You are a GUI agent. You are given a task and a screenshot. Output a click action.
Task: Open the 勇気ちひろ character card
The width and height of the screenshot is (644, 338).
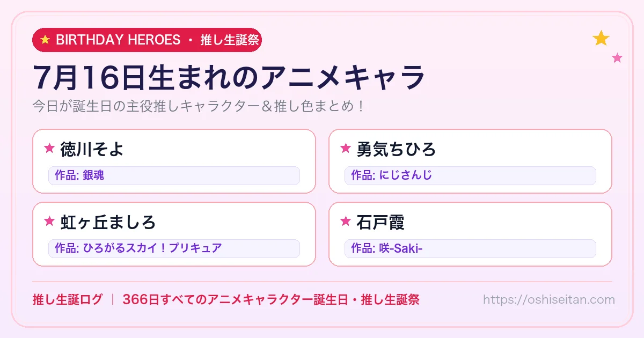470,161
